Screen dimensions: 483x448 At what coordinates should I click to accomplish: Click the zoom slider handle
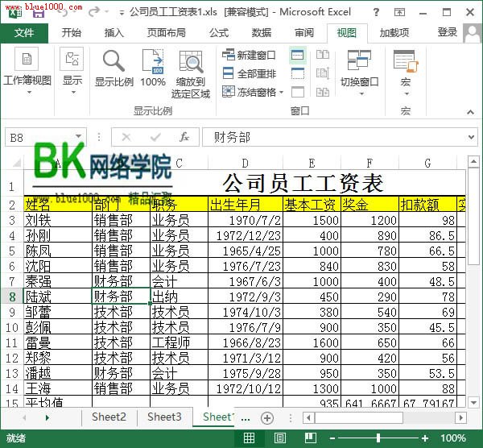click(x=378, y=438)
